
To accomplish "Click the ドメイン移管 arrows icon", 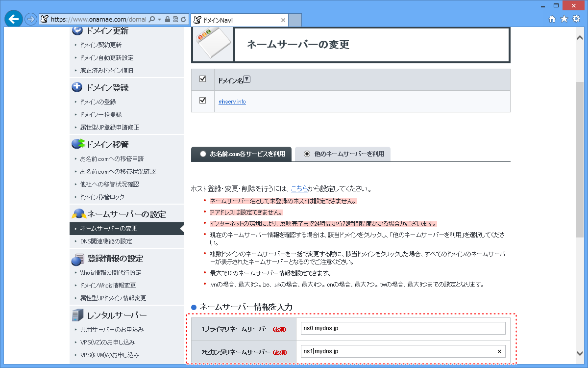I will coord(77,144).
